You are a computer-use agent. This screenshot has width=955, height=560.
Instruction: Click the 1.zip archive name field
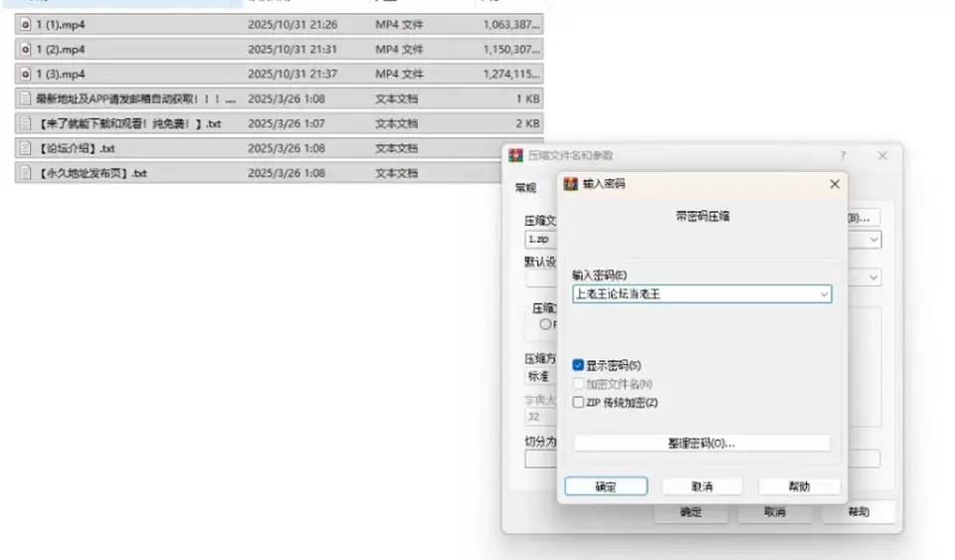(x=541, y=239)
